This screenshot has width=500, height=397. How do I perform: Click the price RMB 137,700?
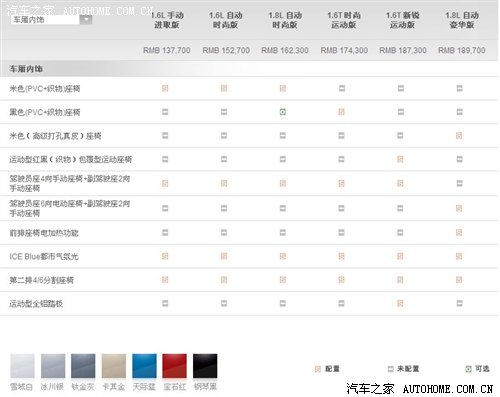[167, 50]
